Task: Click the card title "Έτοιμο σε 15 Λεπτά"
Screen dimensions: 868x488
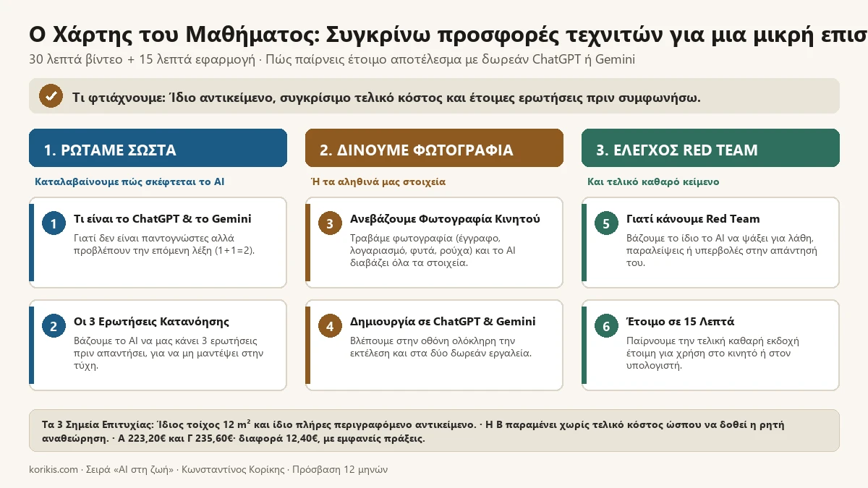Action: point(680,322)
